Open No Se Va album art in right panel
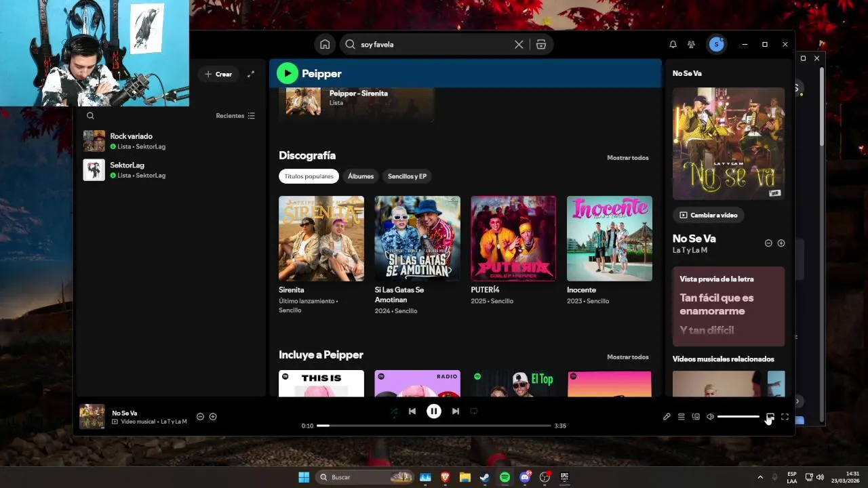868x488 pixels. point(729,144)
